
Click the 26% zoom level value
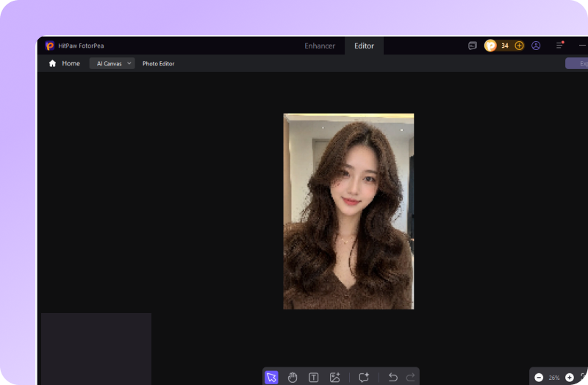pos(554,378)
